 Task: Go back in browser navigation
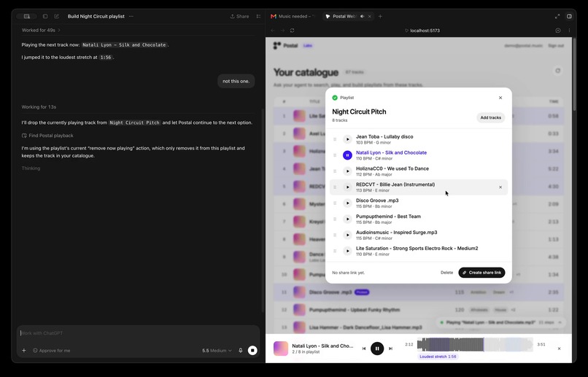(273, 31)
